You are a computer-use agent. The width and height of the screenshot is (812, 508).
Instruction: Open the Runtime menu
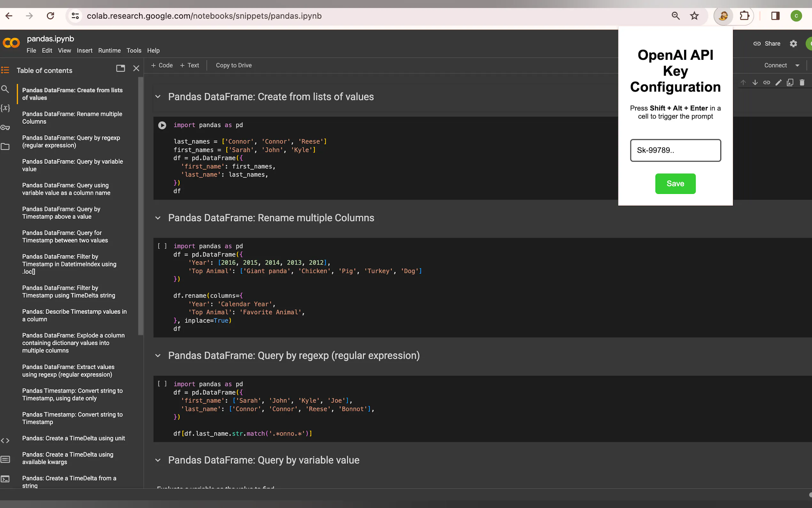(109, 51)
